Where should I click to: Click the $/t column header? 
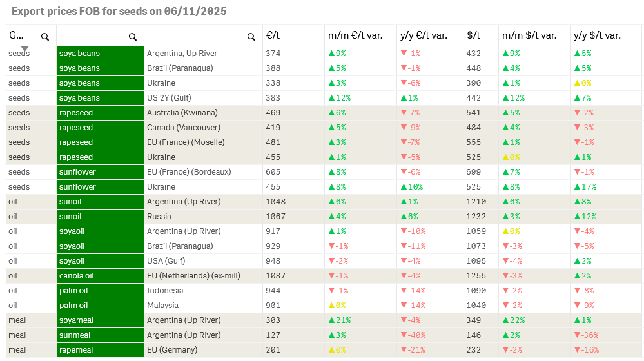(x=474, y=36)
